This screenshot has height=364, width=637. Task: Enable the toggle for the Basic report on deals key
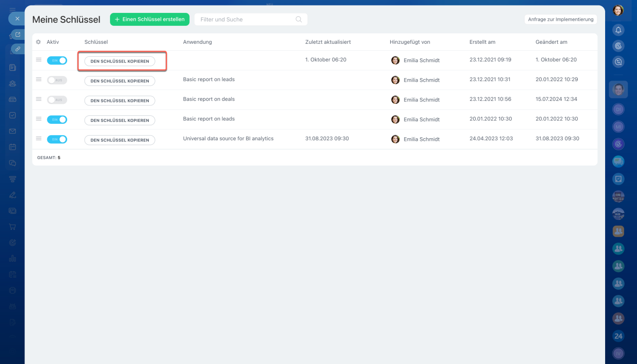coord(57,100)
